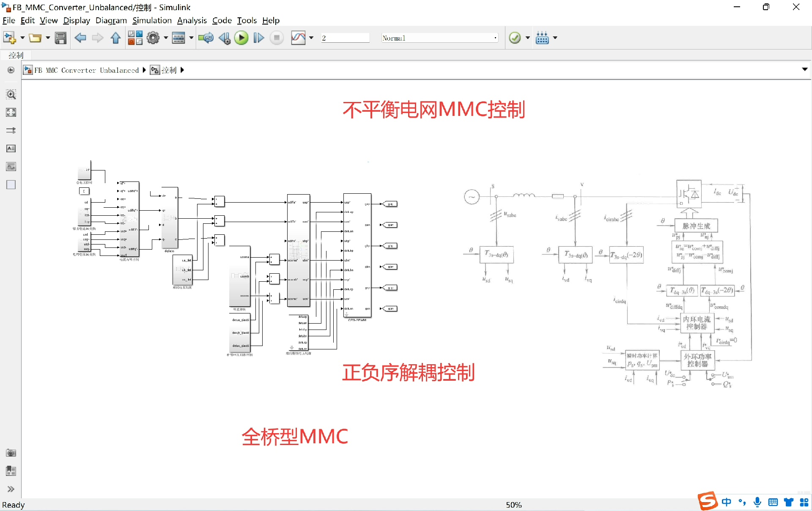
Task: Select the Zoom tool in the palette
Action: point(11,94)
